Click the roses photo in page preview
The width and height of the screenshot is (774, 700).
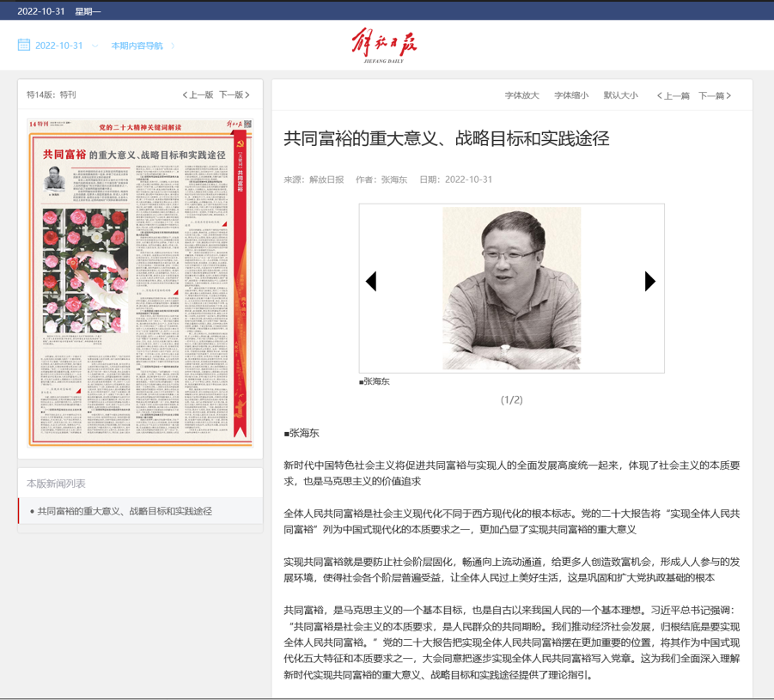[85, 271]
